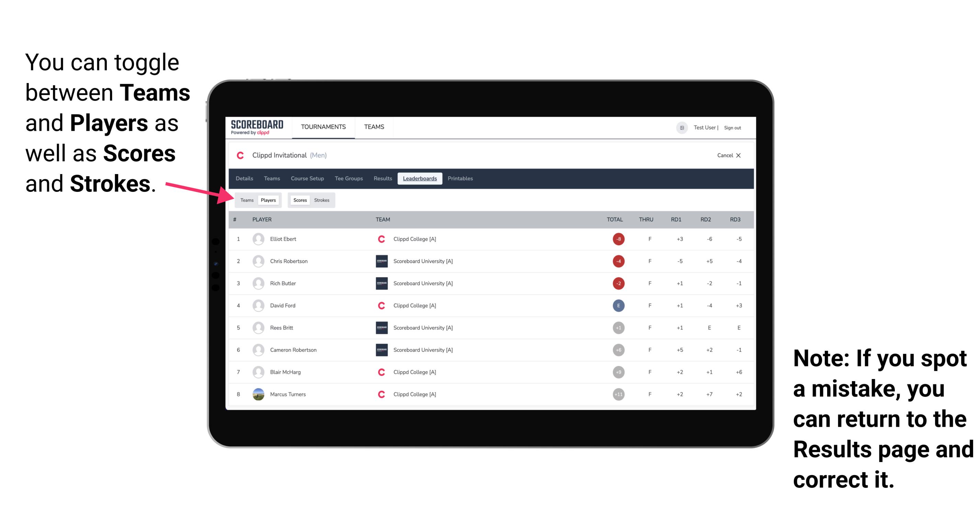This screenshot has width=980, height=527.
Task: Open the Printables tab
Action: tap(461, 179)
